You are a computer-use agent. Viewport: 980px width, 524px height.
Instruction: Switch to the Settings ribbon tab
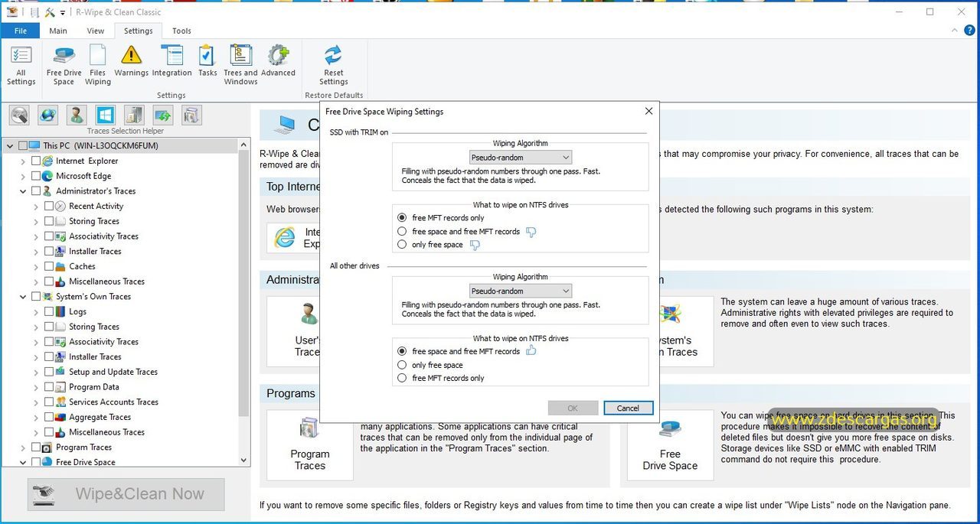[x=138, y=31]
